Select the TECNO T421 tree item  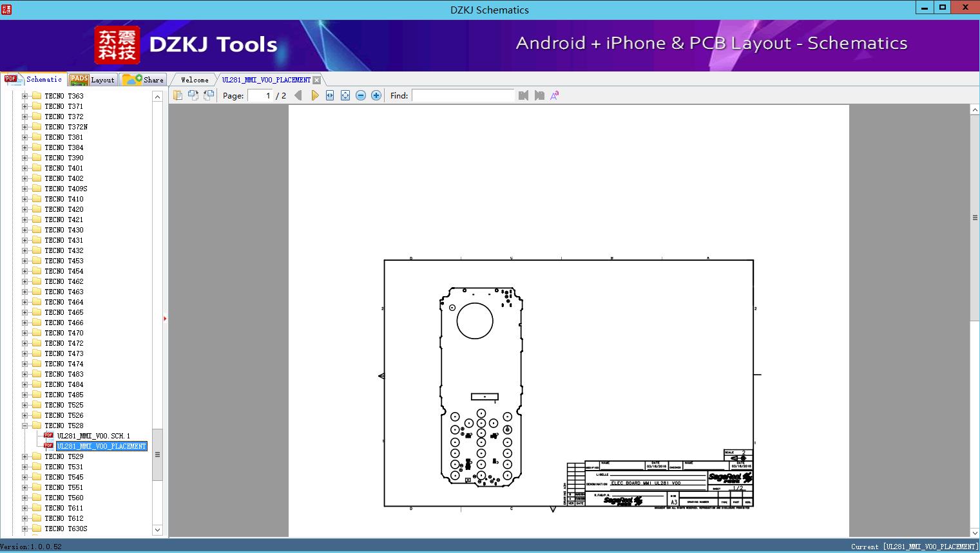64,220
